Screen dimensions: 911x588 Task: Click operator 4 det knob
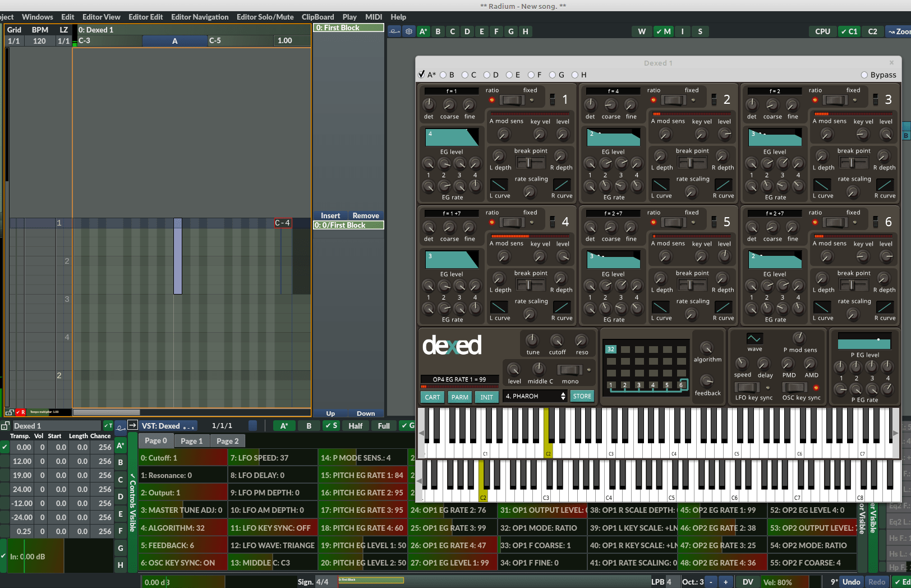pos(429,227)
